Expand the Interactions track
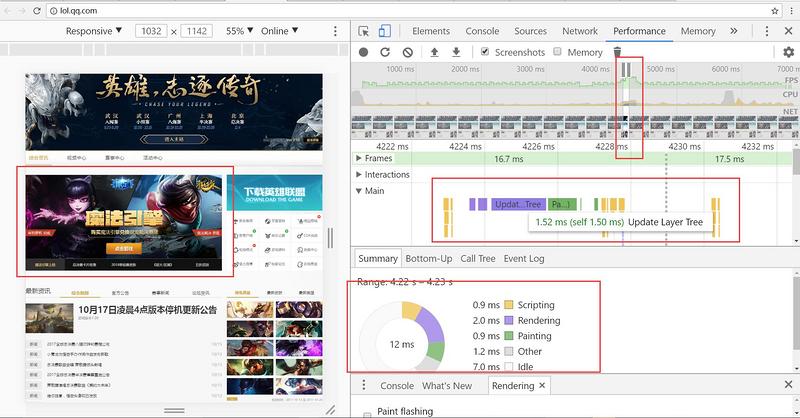Viewport: 800px width, 418px height. click(x=359, y=175)
